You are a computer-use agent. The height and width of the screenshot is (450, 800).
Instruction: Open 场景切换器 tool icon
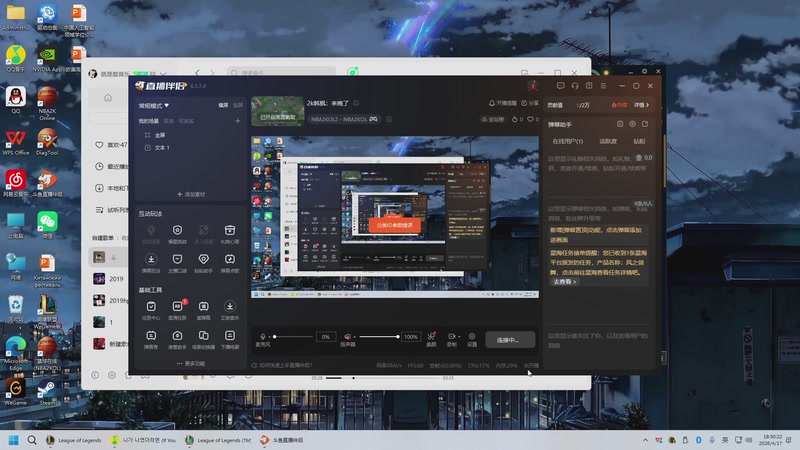click(x=204, y=335)
